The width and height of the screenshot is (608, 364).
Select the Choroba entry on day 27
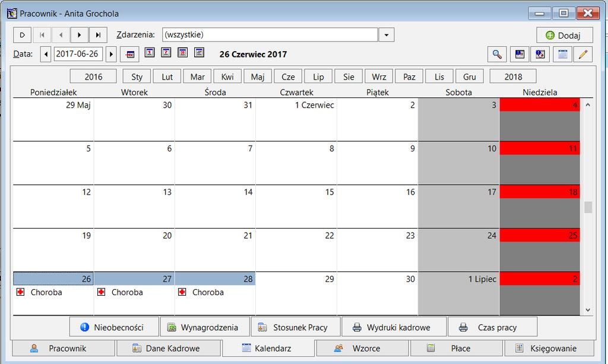[x=127, y=292]
